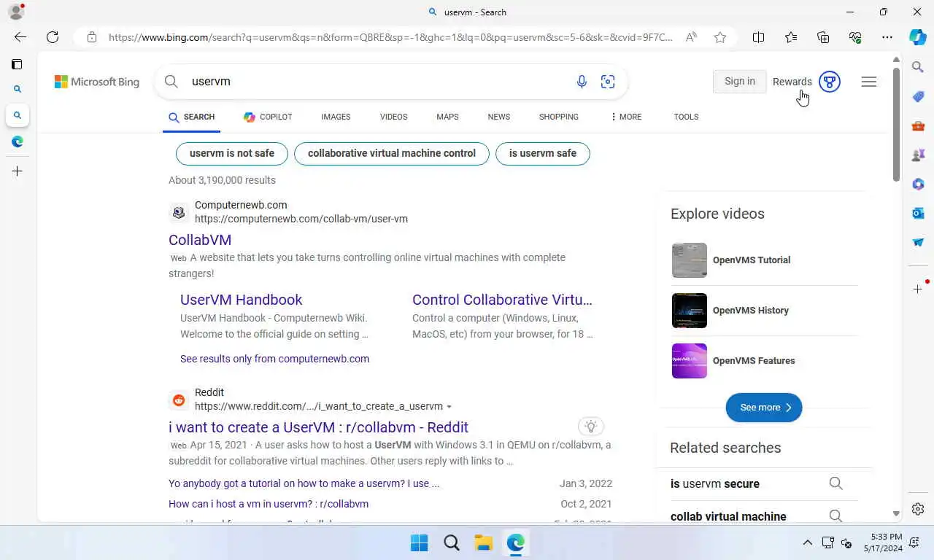Customize sidebar with plus icon
Viewport: 934px width, 560px height.
pos(918,289)
